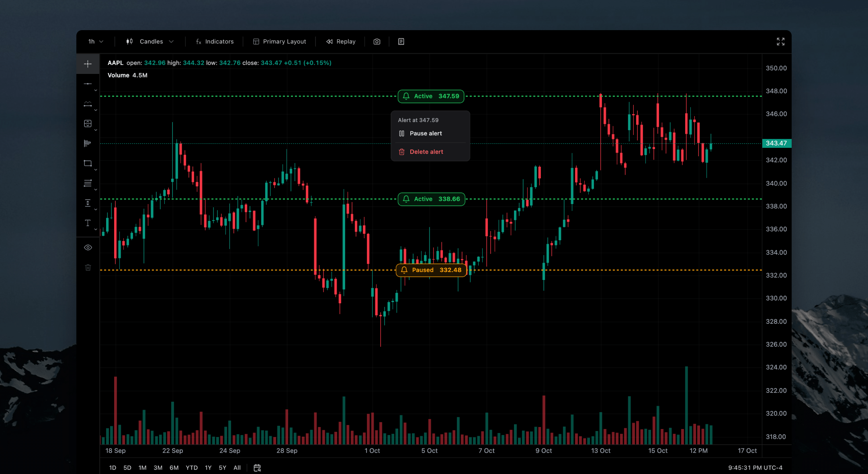Select the Active 347.59 alert label
868x474 pixels.
[431, 96]
